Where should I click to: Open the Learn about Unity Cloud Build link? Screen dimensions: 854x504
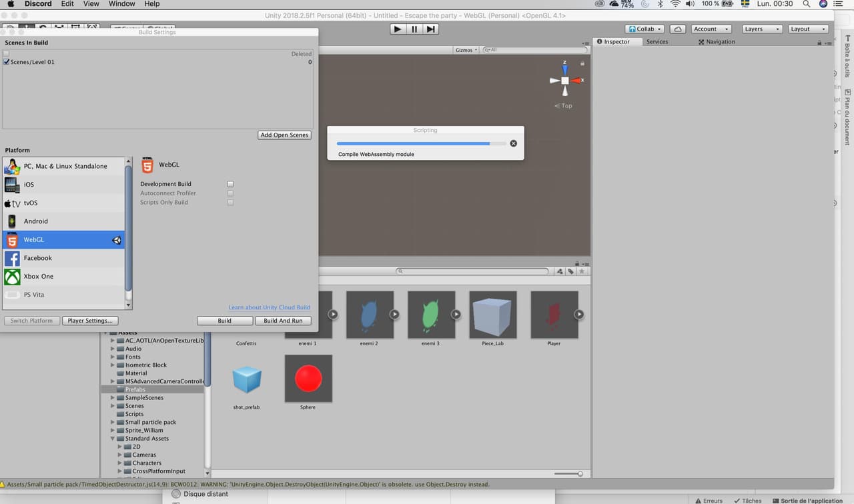[270, 307]
